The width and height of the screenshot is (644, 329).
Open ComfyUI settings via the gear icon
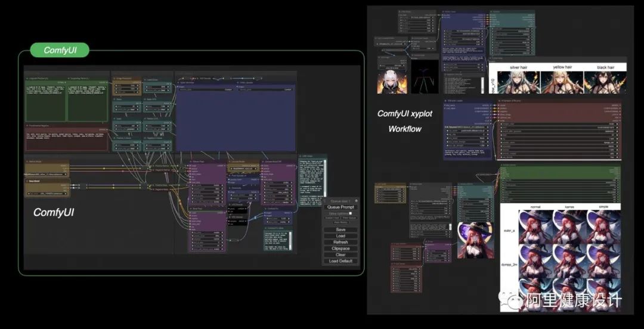coord(356,201)
